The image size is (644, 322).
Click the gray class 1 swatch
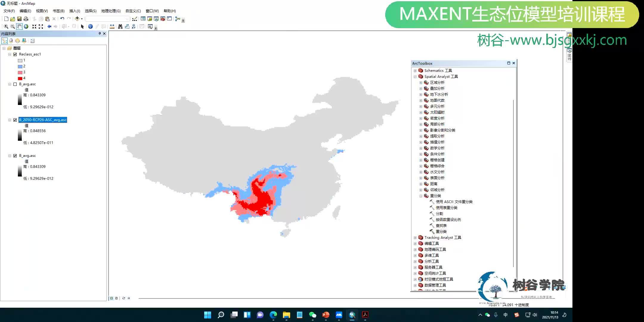(x=20, y=61)
